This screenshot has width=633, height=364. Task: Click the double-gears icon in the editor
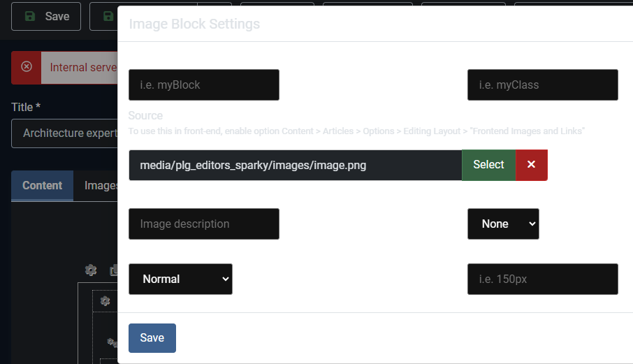(112, 342)
